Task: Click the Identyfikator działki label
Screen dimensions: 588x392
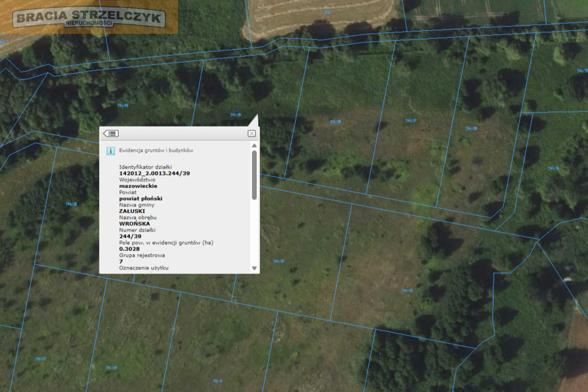Action: [x=145, y=167]
